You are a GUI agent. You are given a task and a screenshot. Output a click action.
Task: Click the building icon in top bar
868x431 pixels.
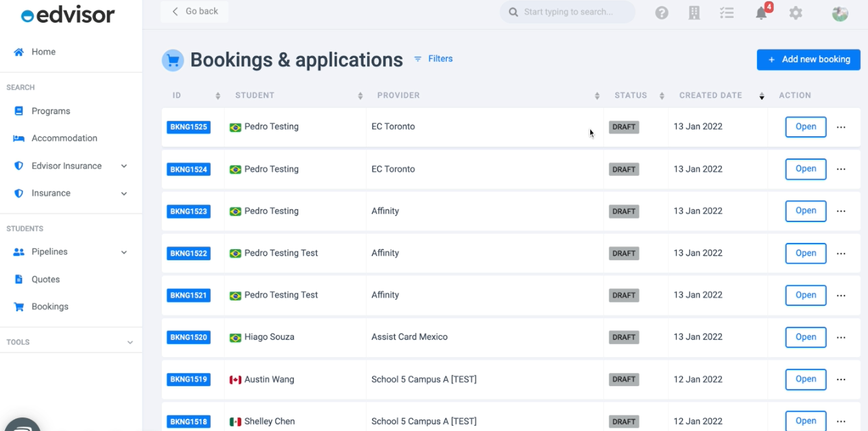click(694, 12)
